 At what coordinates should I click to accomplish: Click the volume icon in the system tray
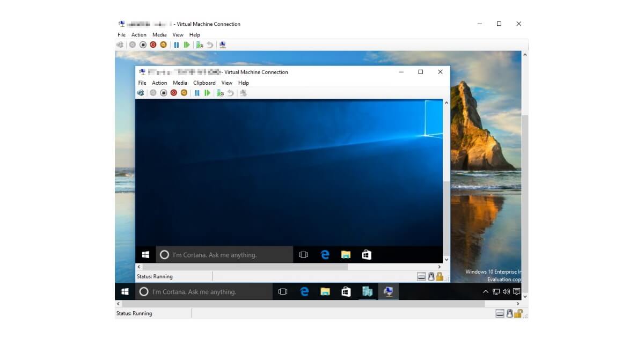(x=506, y=292)
